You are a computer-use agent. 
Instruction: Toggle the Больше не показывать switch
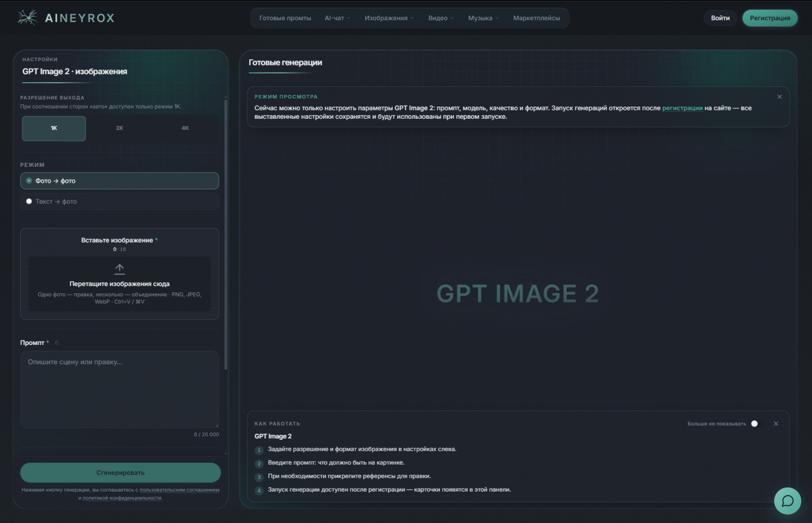758,424
